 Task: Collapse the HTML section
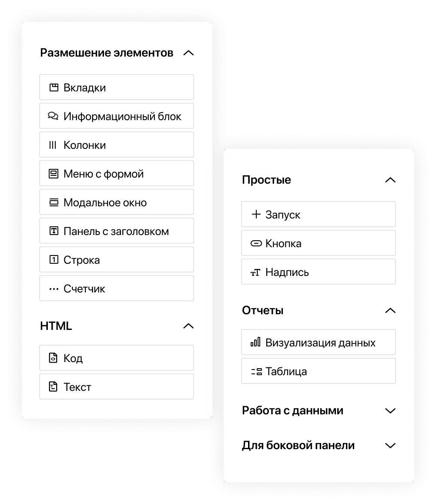188,326
